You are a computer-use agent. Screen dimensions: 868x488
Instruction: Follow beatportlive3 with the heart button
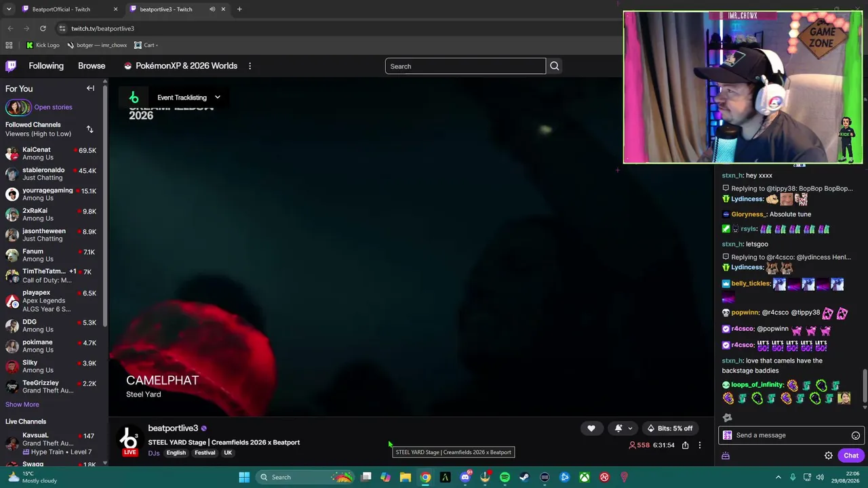591,428
